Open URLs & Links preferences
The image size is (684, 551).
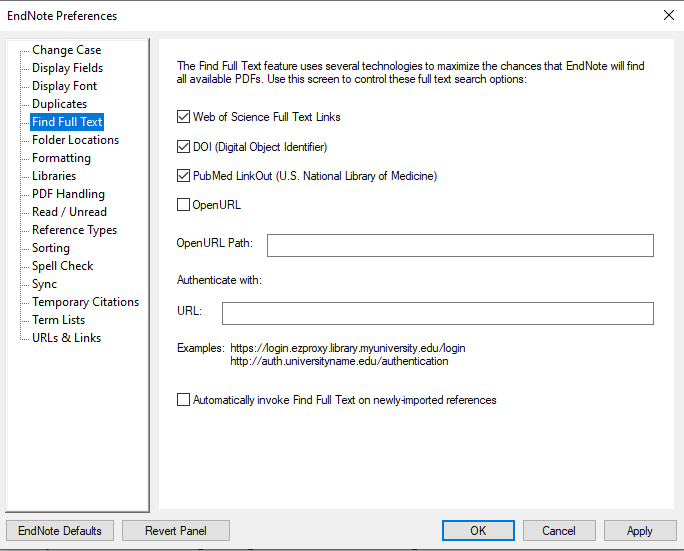[x=66, y=338]
